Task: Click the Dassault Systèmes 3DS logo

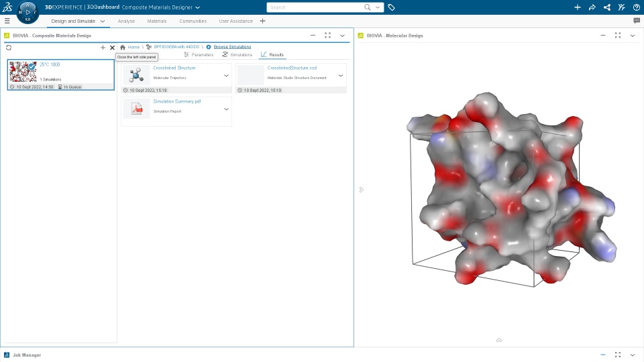Action: coord(7,7)
